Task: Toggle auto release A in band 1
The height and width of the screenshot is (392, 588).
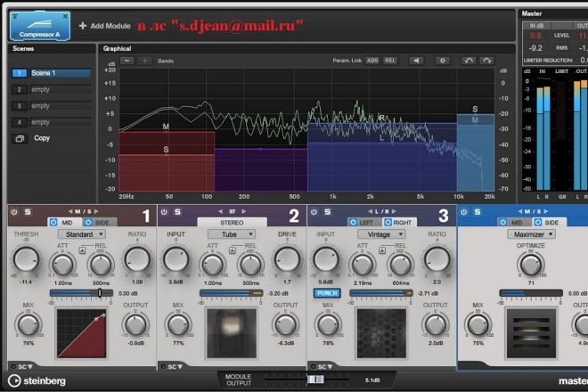Action: (82, 250)
